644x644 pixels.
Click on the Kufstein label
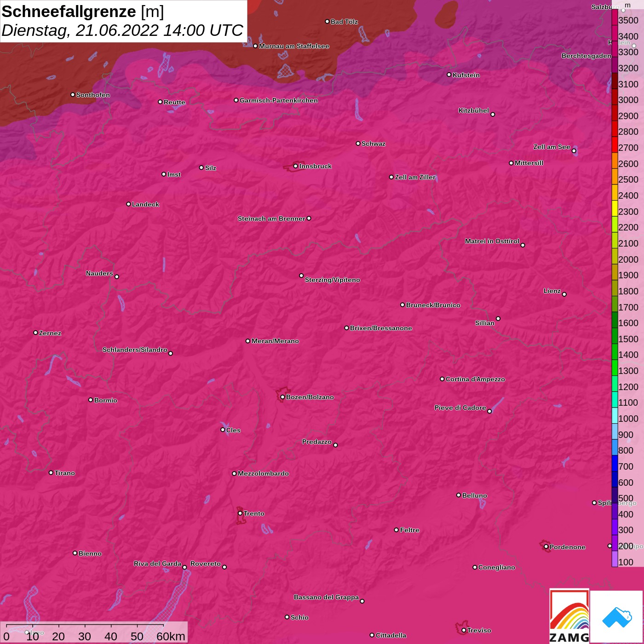466,75
